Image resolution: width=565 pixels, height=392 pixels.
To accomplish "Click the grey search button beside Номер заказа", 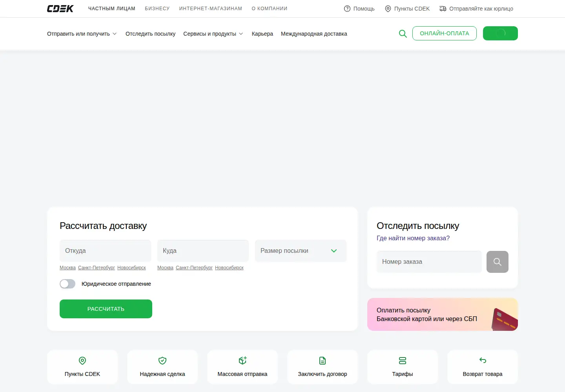I will tap(498, 262).
